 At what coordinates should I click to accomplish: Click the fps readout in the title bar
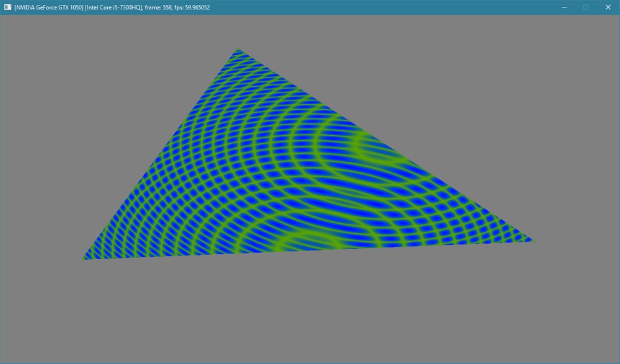(x=198, y=7)
